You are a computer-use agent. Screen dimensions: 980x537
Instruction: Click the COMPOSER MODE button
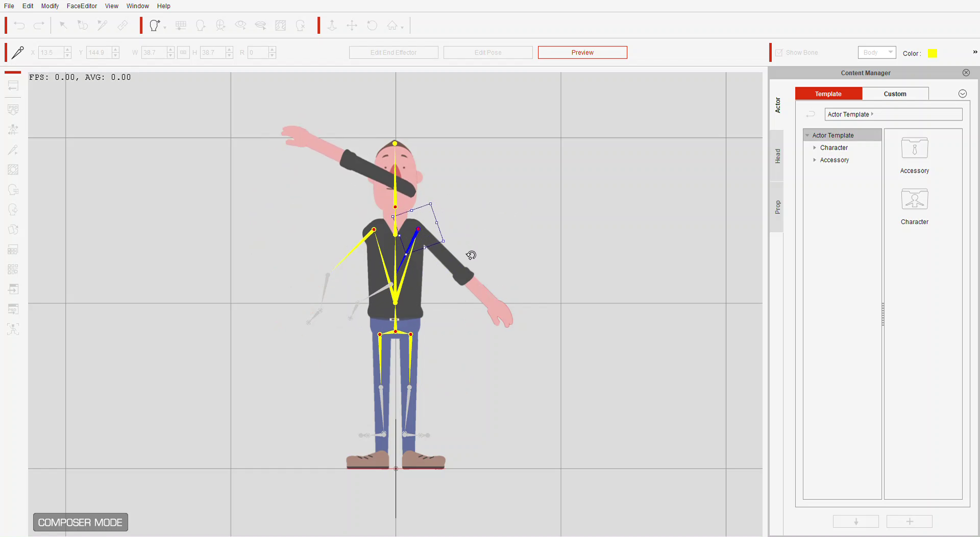pyautogui.click(x=81, y=522)
